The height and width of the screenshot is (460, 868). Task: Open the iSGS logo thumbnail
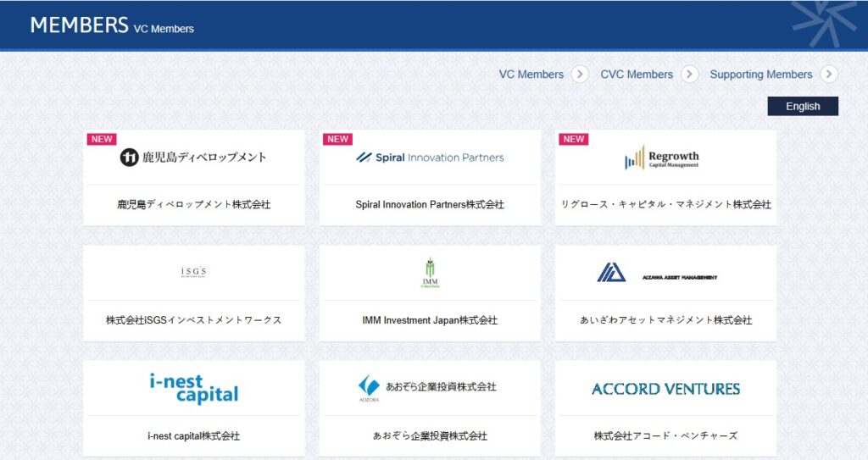point(193,271)
